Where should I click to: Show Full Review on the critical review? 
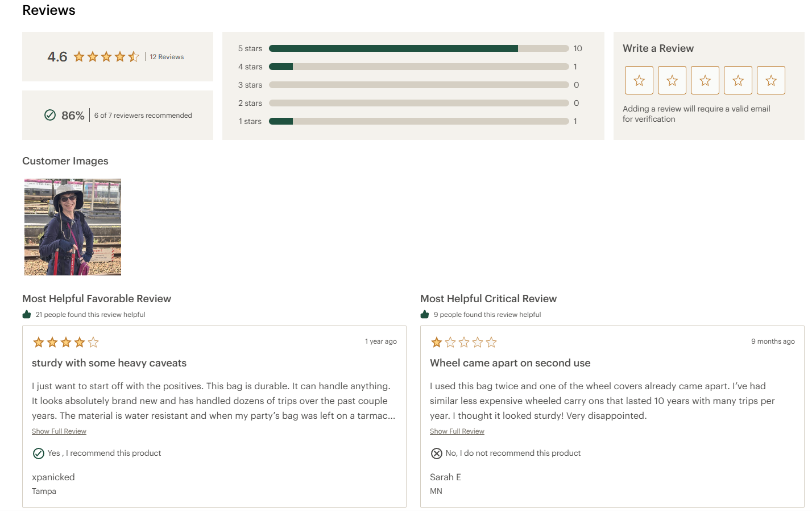pos(457,431)
